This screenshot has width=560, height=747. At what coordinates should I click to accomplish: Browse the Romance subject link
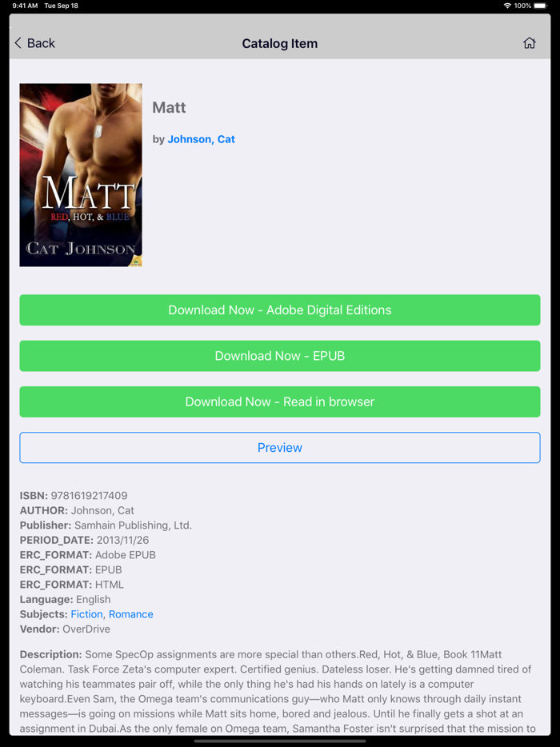point(131,614)
